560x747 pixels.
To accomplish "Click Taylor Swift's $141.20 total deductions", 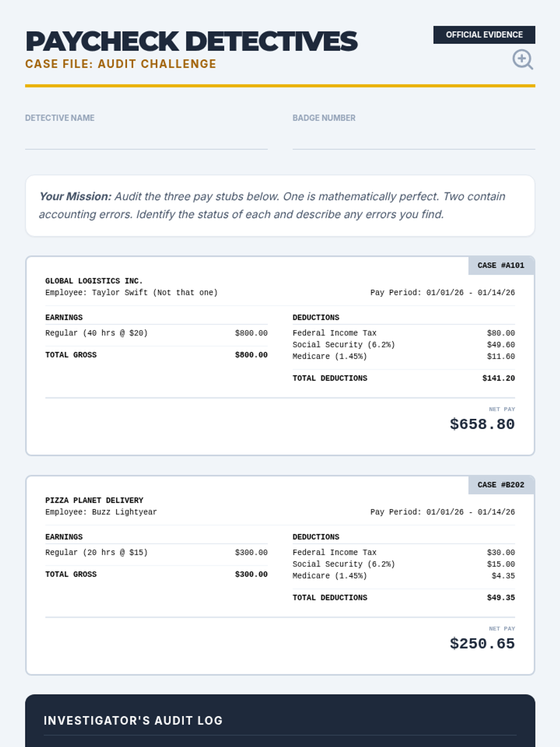I will [498, 378].
